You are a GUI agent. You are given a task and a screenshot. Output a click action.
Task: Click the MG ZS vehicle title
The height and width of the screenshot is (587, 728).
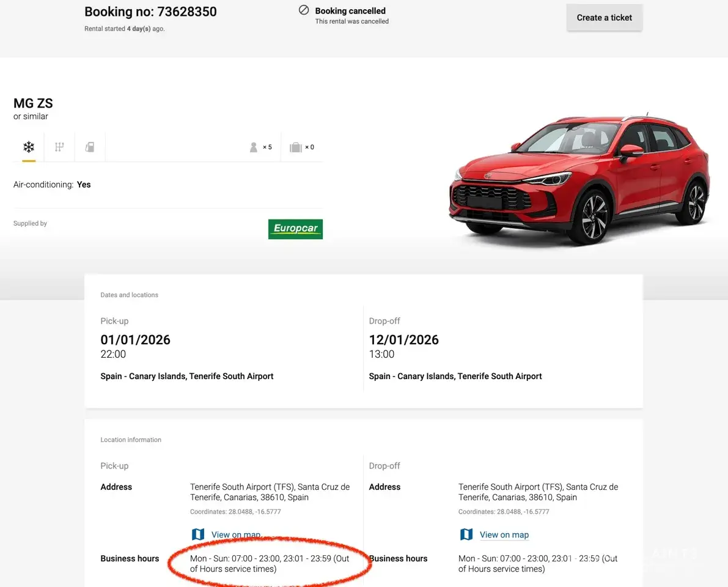coord(33,103)
